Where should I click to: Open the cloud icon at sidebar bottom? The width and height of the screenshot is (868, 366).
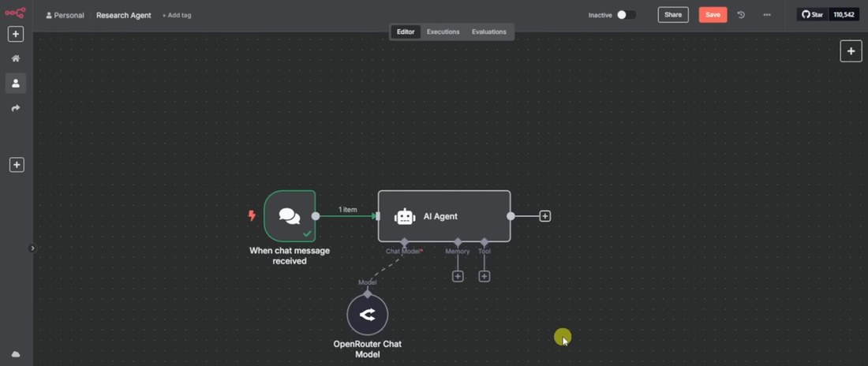pos(16,354)
